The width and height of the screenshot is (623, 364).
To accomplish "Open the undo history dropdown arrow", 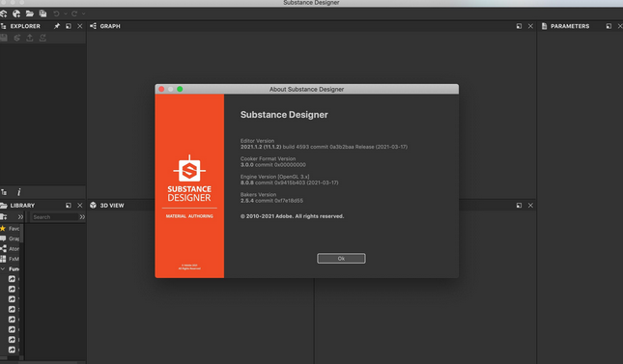I will click(66, 14).
